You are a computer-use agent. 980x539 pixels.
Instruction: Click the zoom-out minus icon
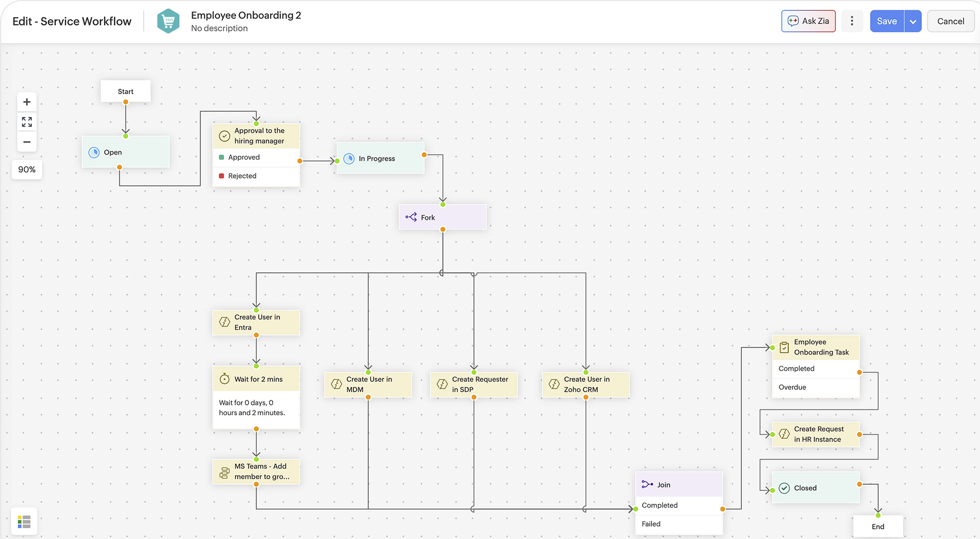[27, 142]
